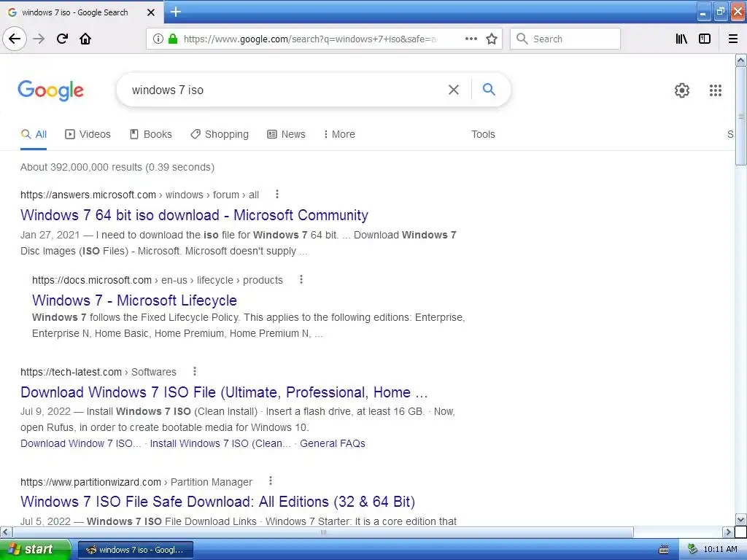Clear the Google search query with X
This screenshot has width=747, height=560.
[x=454, y=90]
